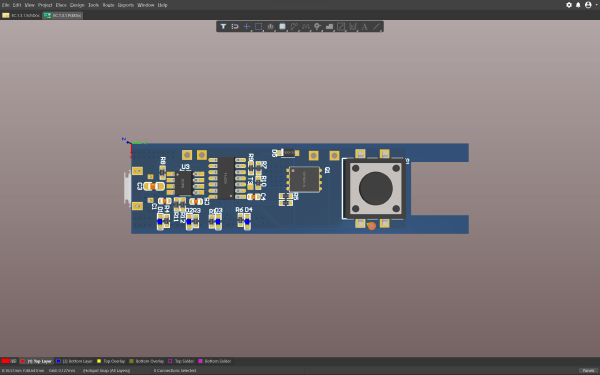600x375 pixels.
Task: Click the blue Bottom Layer color swatch
Action: (59, 361)
